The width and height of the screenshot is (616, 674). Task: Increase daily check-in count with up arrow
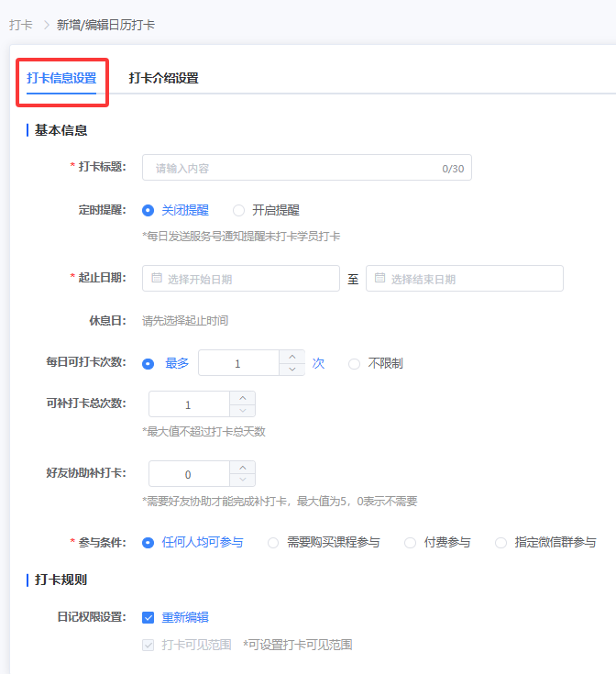[291, 357]
